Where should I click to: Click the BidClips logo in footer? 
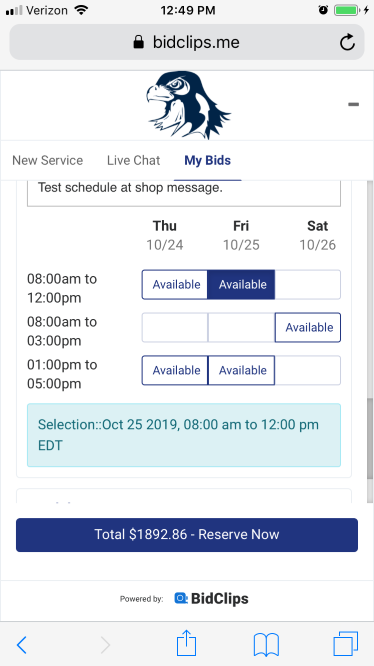(x=211, y=598)
